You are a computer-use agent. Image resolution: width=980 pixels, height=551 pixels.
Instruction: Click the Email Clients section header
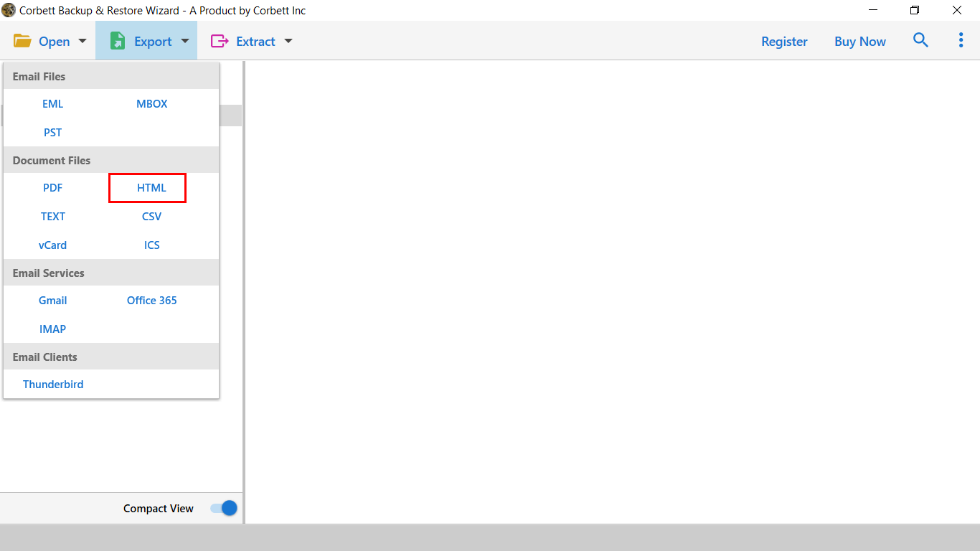pos(111,357)
